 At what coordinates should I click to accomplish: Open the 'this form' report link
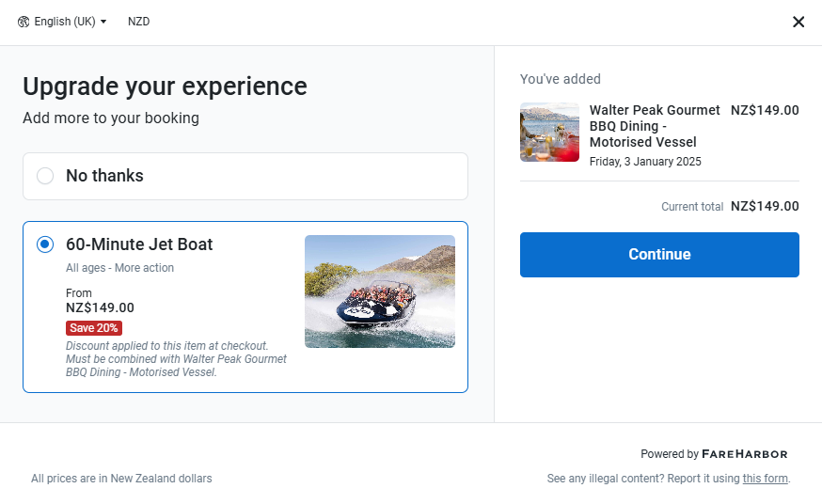pyautogui.click(x=765, y=479)
